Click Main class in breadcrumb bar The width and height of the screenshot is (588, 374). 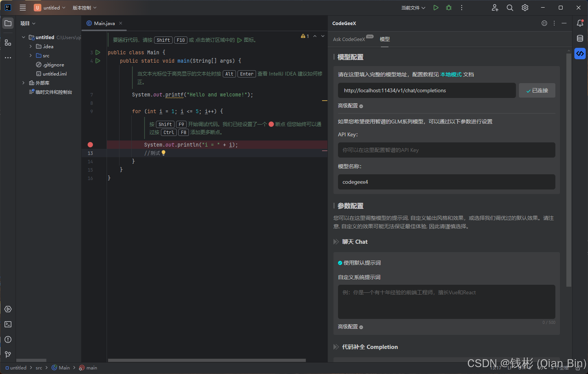point(61,368)
